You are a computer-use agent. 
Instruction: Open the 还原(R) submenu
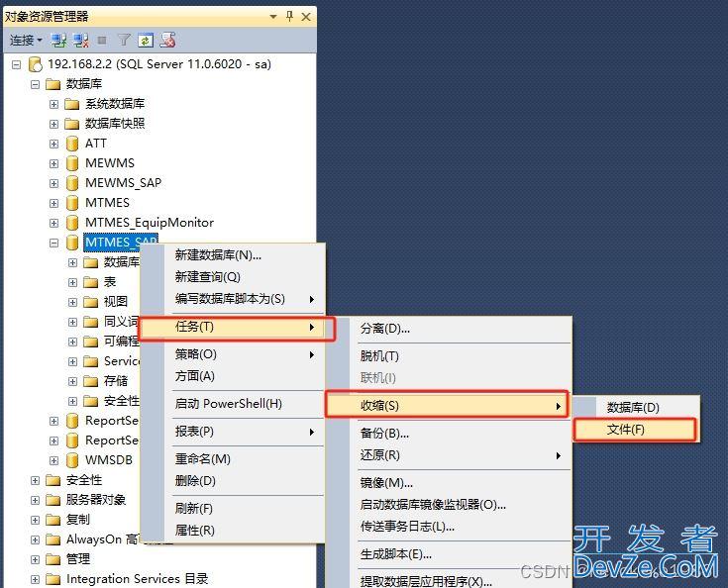(x=448, y=455)
